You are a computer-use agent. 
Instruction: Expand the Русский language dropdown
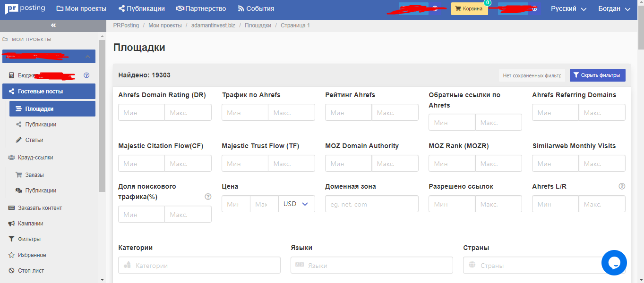coord(568,8)
